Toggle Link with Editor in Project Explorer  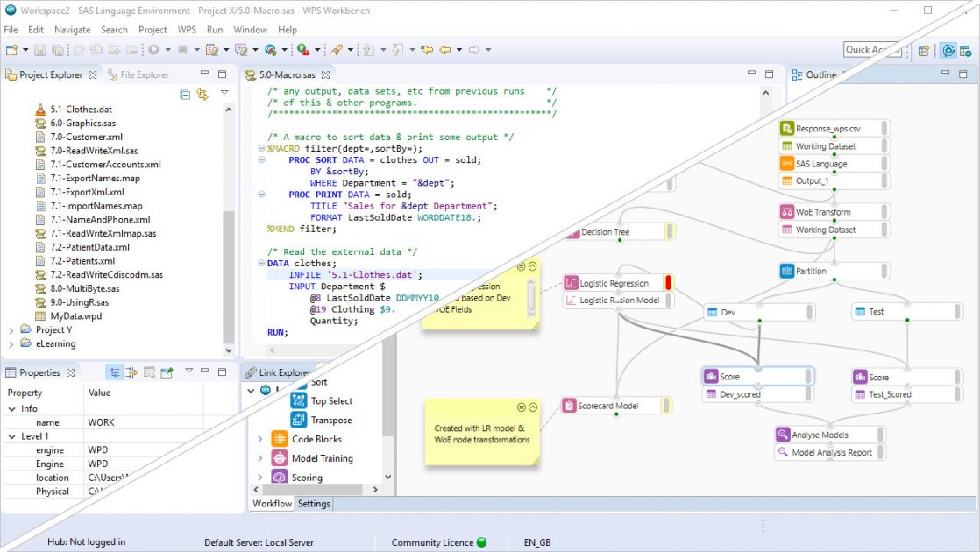pos(202,94)
